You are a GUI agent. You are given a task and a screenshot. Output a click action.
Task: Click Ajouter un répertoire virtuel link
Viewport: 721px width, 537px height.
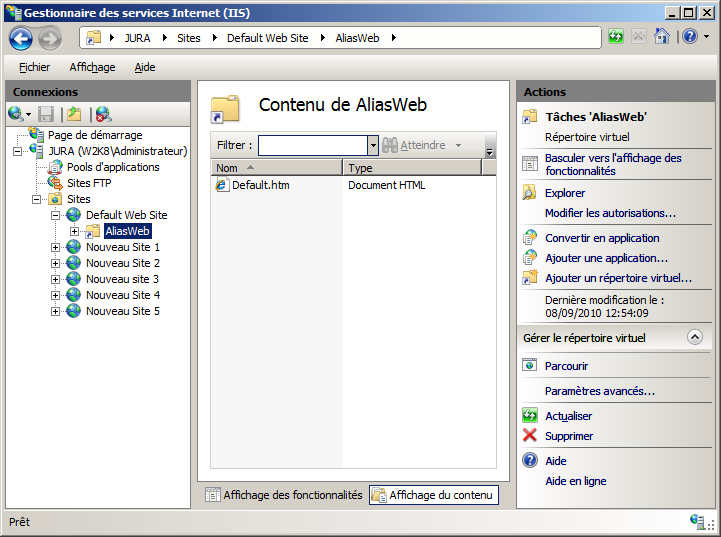point(618,277)
